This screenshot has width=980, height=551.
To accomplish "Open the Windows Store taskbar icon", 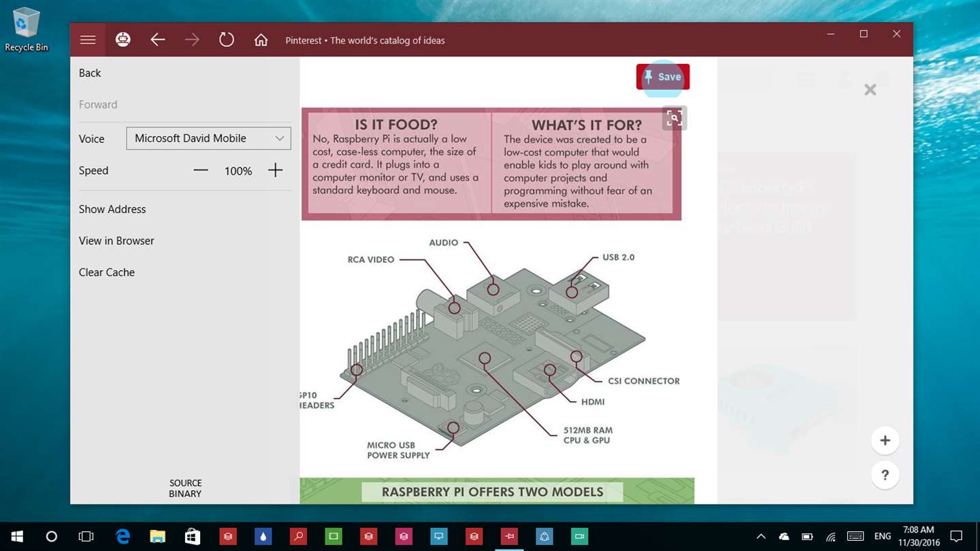I will coord(193,537).
